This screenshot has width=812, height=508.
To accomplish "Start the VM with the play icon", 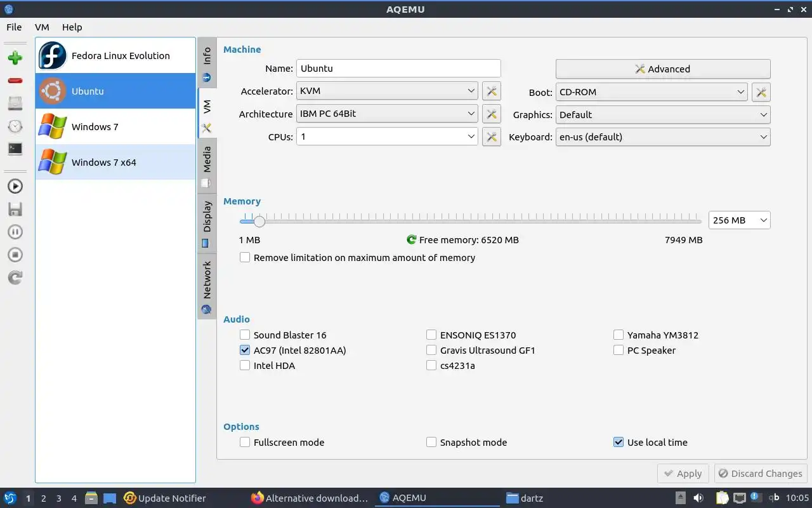I will coord(15,186).
